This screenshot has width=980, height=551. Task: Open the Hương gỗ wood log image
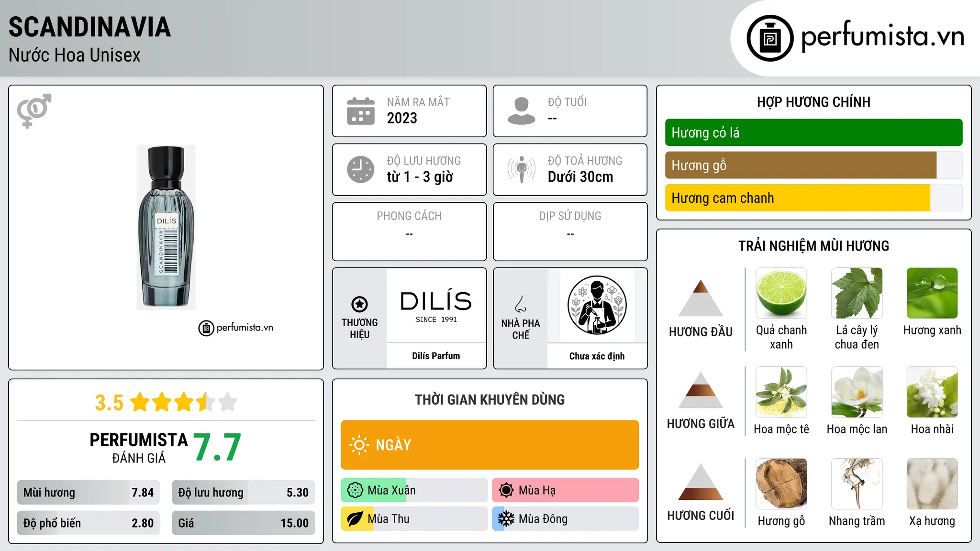[x=781, y=484]
